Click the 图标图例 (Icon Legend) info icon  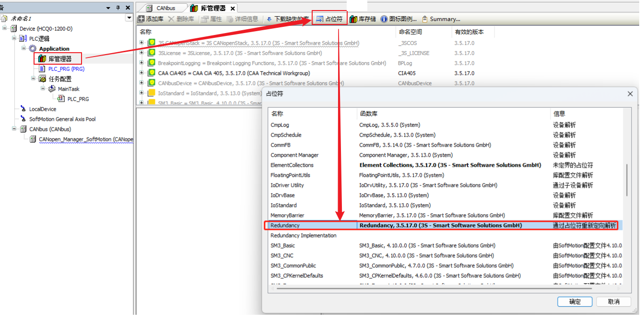[x=384, y=19]
